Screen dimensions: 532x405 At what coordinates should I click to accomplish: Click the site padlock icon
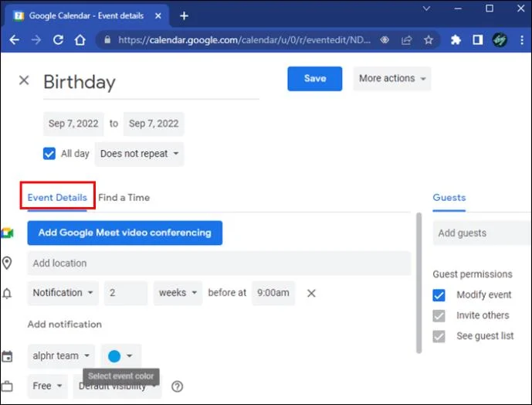tap(107, 40)
